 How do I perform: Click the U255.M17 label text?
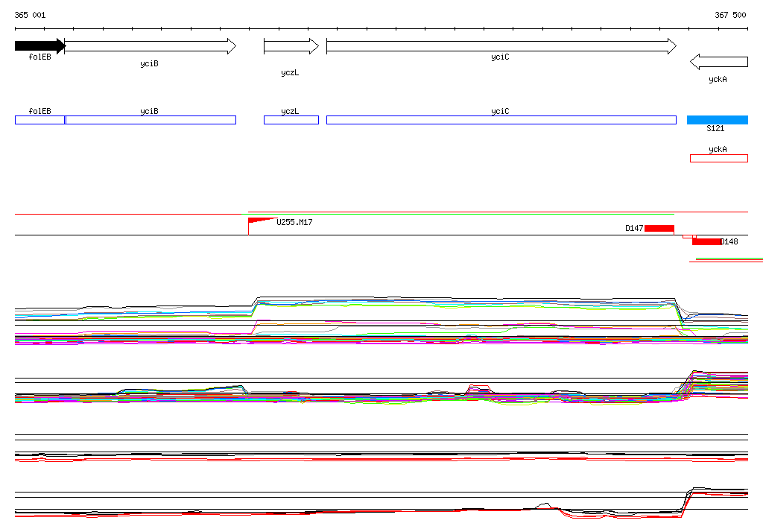pos(294,222)
